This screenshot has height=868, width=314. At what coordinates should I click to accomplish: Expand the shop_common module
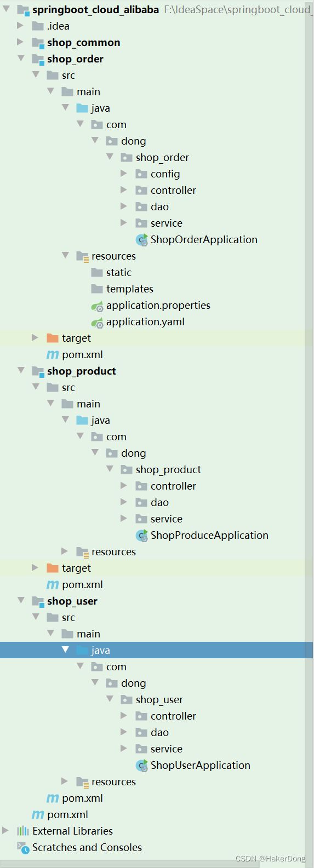pyautogui.click(x=20, y=42)
